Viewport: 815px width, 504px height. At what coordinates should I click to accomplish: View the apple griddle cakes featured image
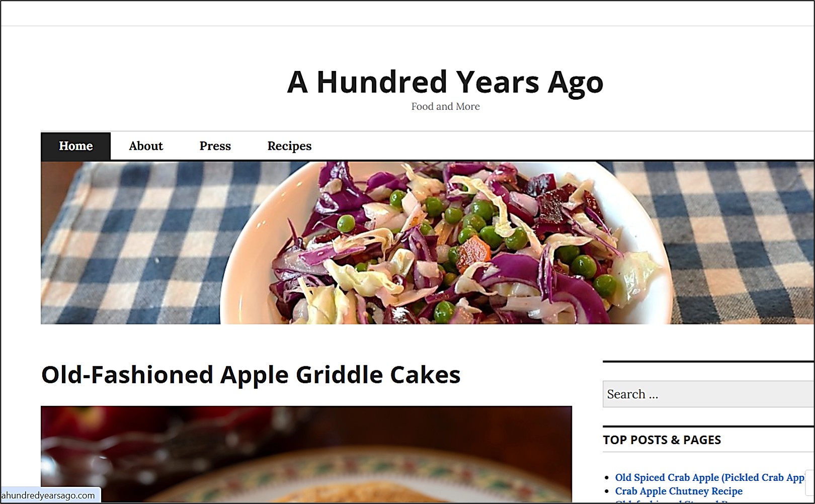point(307,453)
